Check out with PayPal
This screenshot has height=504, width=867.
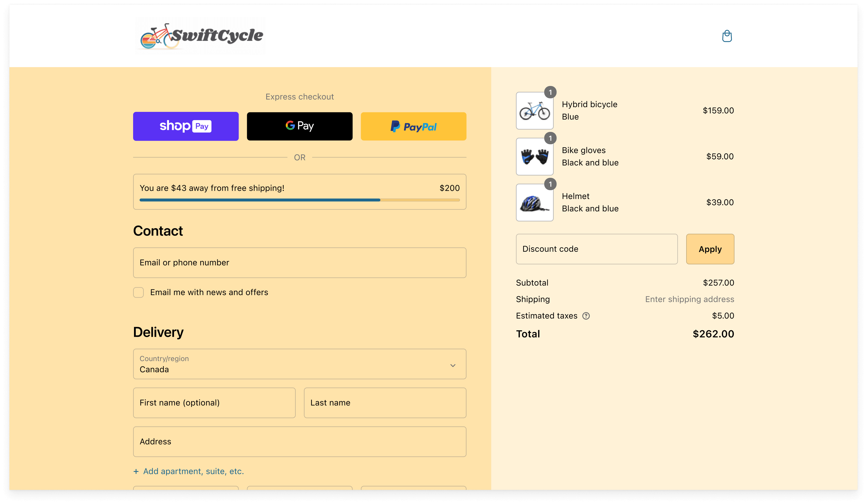coord(413,126)
